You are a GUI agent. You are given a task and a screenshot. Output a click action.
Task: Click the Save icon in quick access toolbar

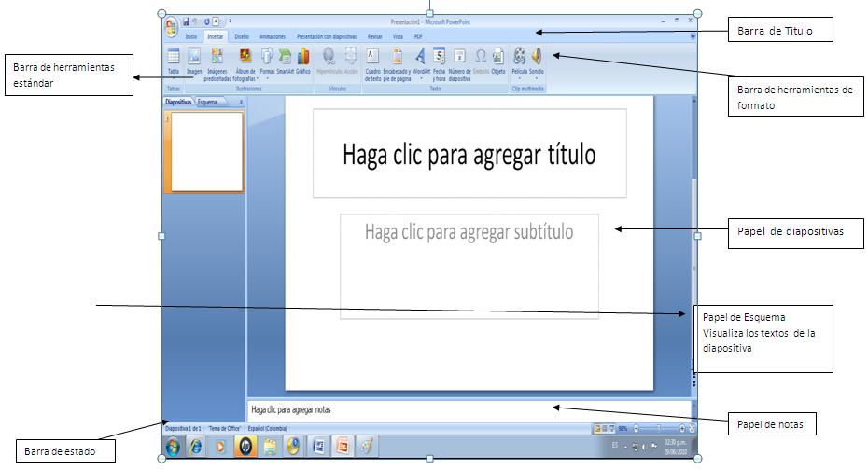point(186,21)
